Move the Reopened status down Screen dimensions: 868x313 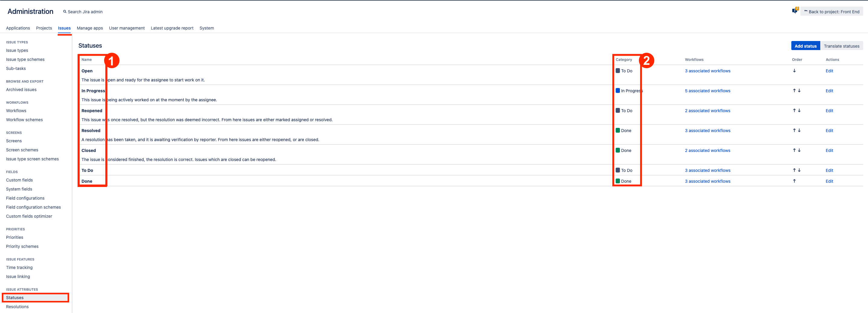pos(799,110)
